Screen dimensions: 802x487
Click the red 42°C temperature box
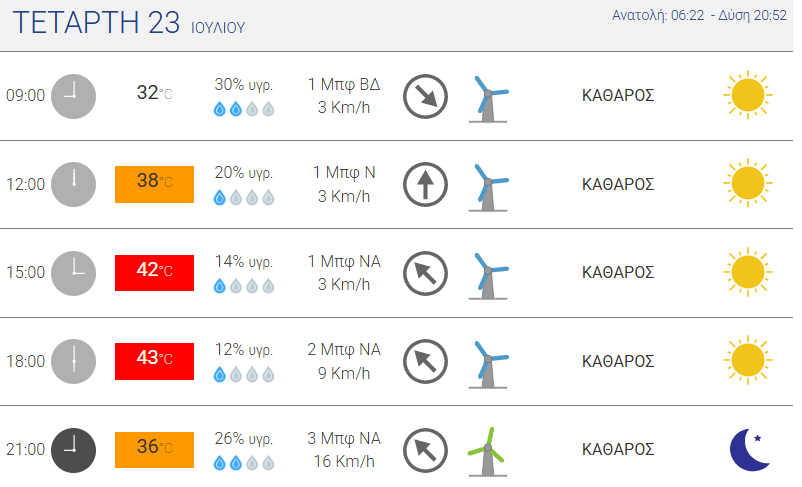(154, 273)
